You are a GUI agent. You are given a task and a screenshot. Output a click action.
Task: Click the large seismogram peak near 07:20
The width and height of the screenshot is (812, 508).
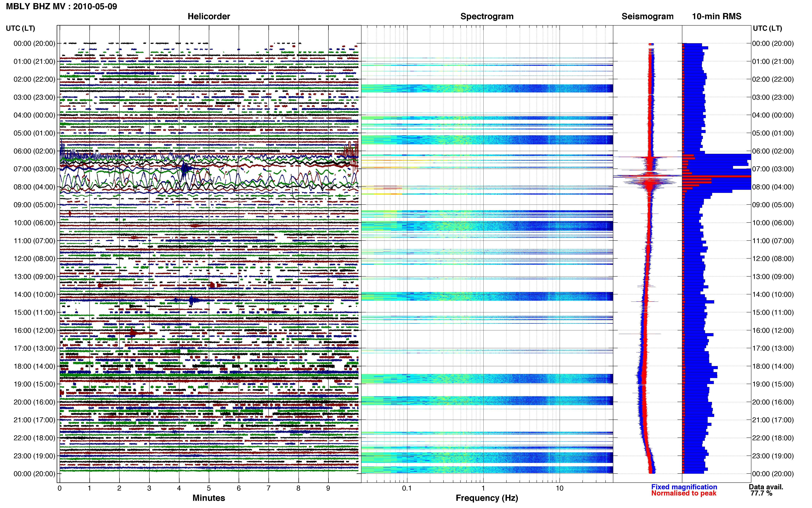[648, 176]
